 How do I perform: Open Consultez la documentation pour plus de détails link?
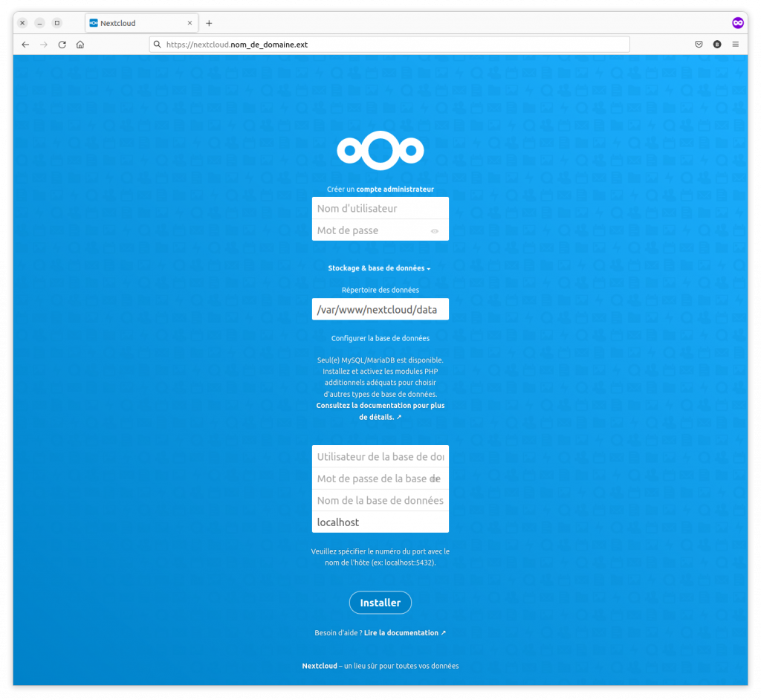pyautogui.click(x=380, y=411)
